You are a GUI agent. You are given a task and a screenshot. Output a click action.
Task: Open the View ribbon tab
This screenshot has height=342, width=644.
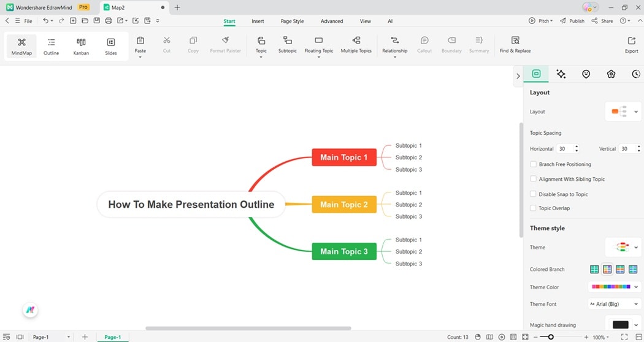(x=365, y=21)
